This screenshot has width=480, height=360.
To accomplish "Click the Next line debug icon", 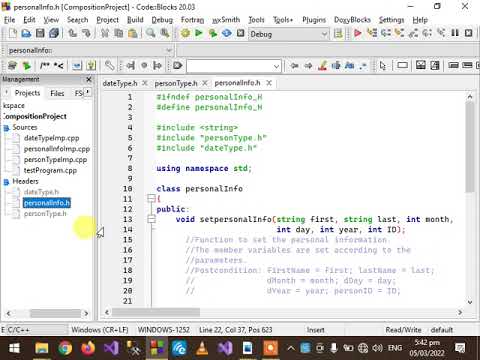I will [386, 33].
